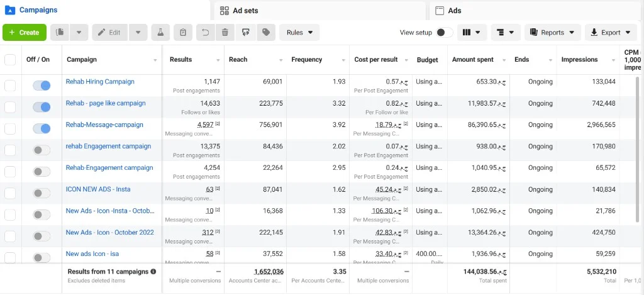This screenshot has width=644, height=295.
Task: Expand the Rules dropdown
Action: click(x=299, y=33)
